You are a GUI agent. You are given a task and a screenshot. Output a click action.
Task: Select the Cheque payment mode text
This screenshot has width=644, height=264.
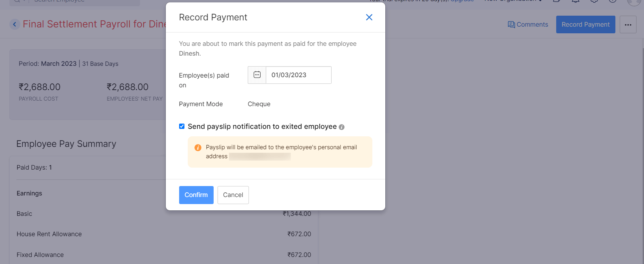259,104
